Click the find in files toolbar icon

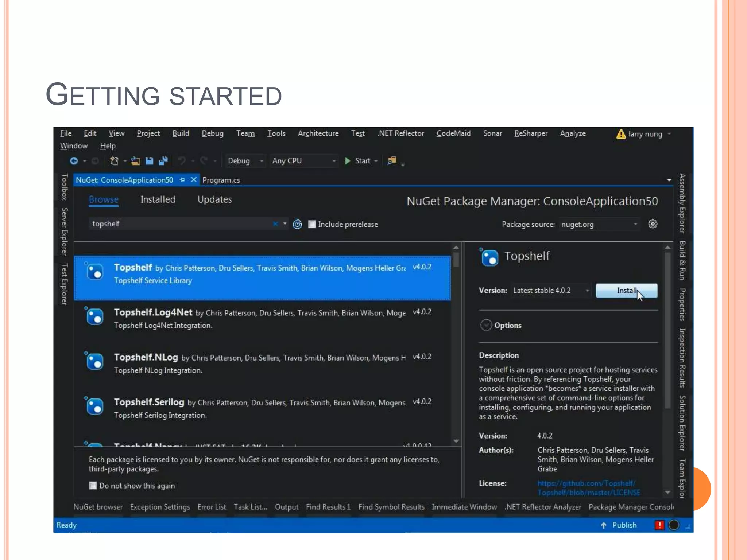pyautogui.click(x=392, y=161)
